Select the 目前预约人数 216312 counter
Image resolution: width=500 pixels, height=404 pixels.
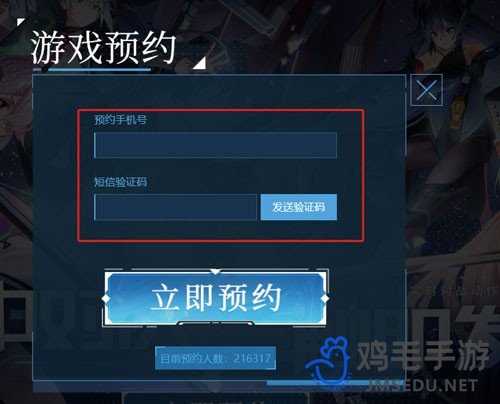(x=215, y=358)
